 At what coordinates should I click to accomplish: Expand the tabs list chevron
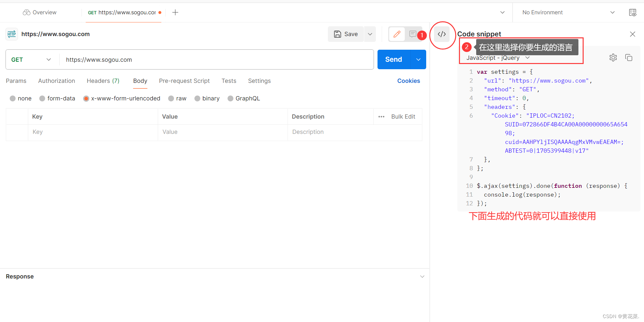click(502, 12)
